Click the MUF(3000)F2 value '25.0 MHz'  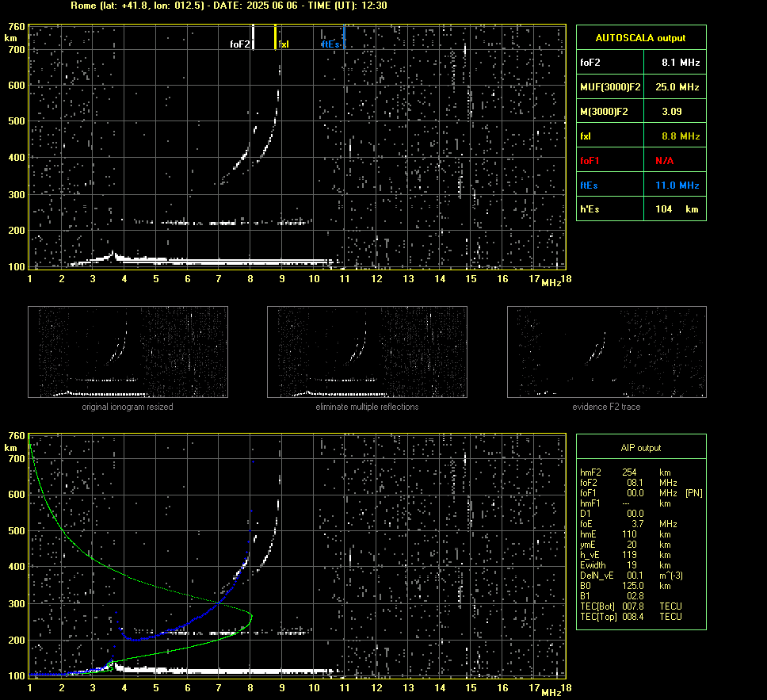tap(677, 87)
